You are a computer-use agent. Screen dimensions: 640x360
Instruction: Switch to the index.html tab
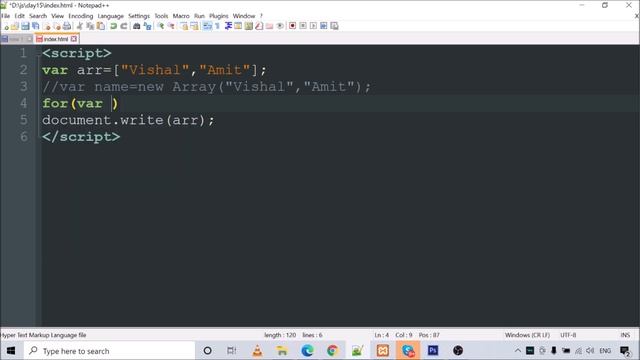click(56, 39)
